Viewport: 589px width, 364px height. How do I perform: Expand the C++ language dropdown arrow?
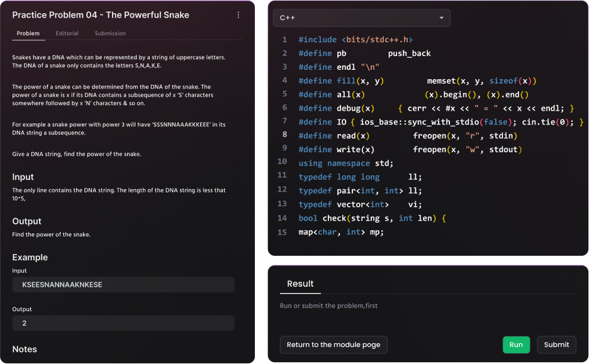(x=441, y=18)
